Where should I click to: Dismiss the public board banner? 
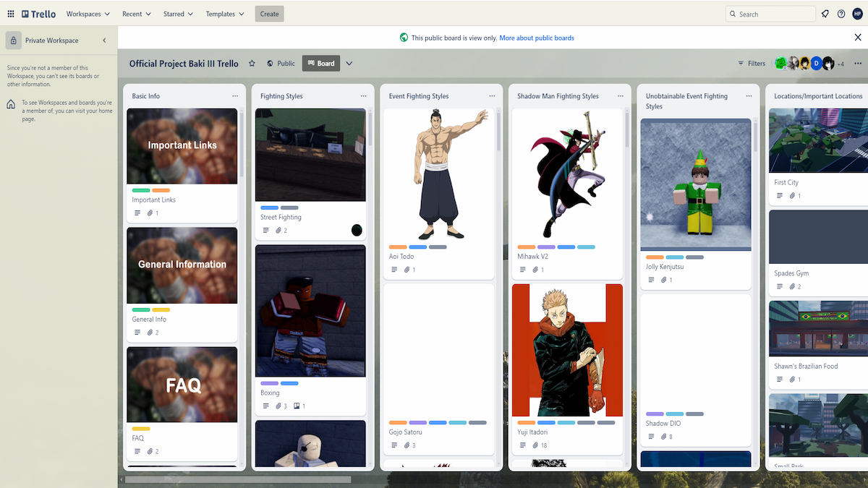click(858, 38)
